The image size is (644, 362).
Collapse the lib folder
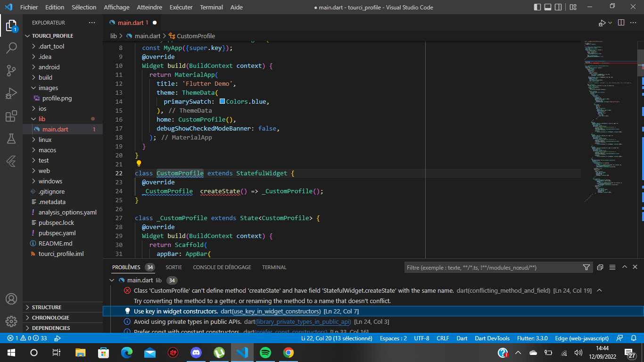[63, 119]
